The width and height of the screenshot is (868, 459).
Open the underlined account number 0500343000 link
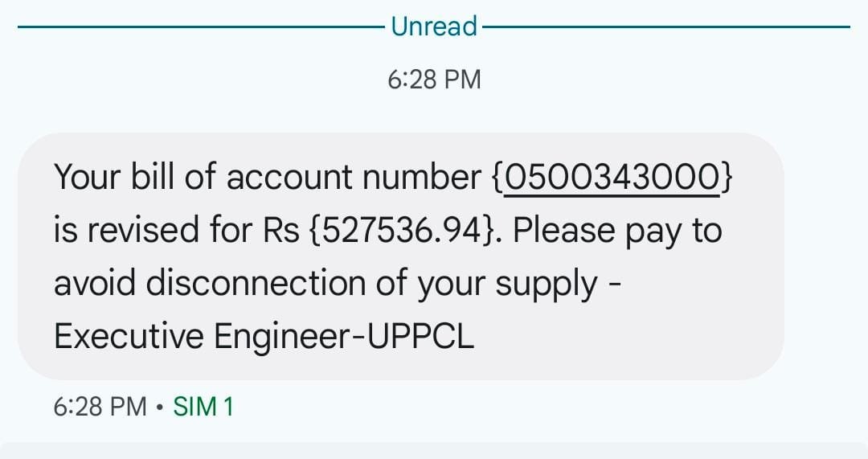pyautogui.click(x=611, y=178)
